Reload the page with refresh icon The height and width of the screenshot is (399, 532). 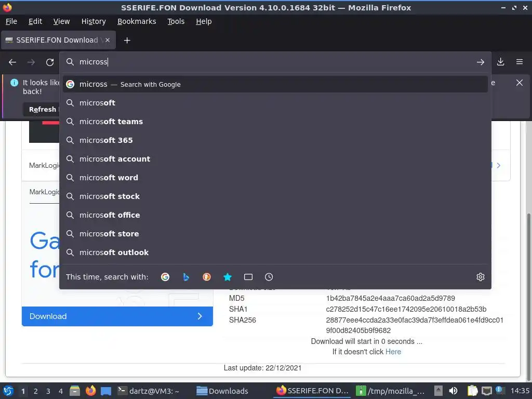tap(50, 62)
